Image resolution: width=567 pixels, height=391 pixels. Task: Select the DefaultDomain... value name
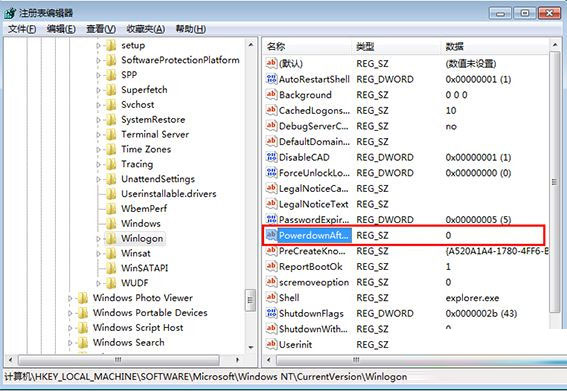tap(314, 141)
